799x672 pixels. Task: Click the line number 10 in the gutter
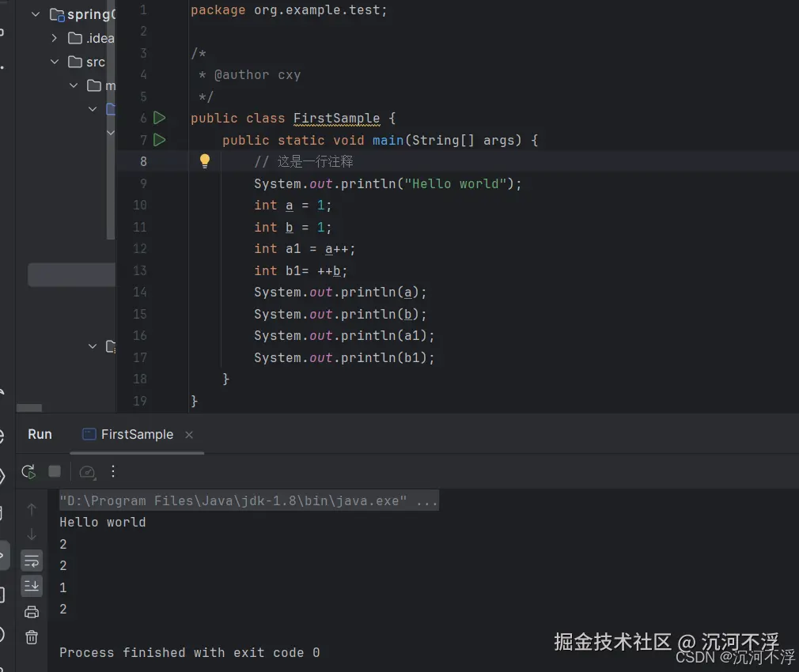coord(140,206)
